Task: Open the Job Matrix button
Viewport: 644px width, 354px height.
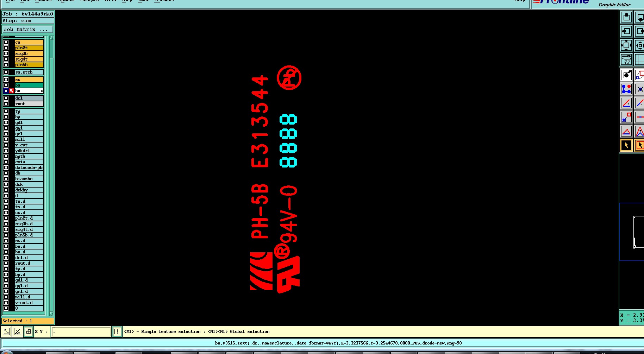Action: tap(28, 30)
